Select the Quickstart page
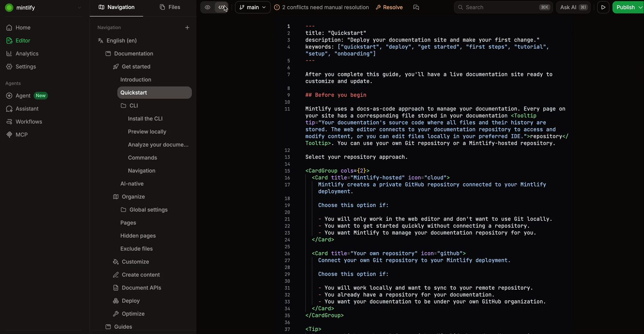Viewport: 644px width, 334px height. [x=155, y=93]
